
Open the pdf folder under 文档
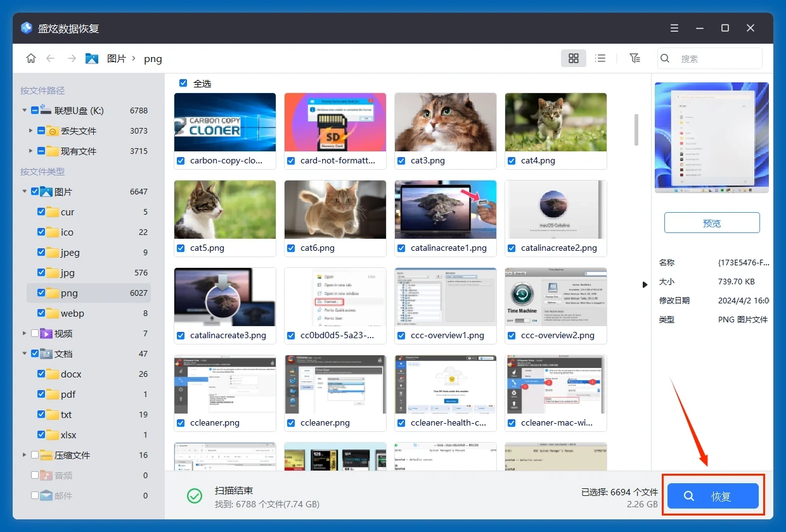pos(68,395)
